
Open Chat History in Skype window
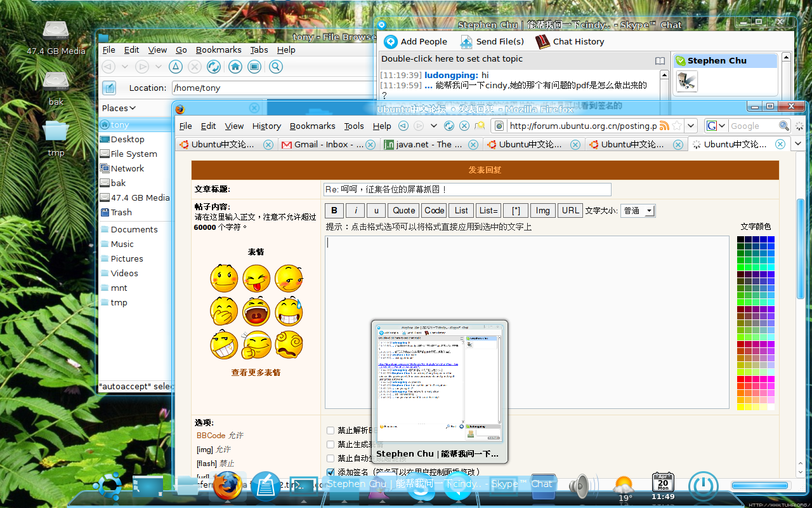570,41
